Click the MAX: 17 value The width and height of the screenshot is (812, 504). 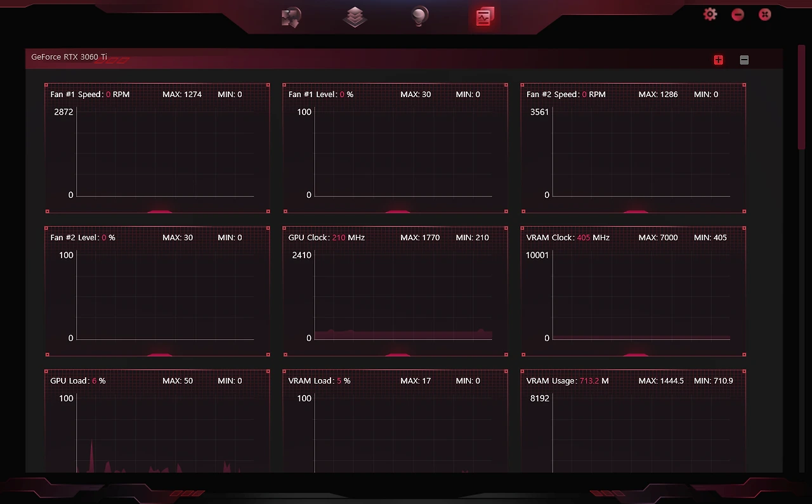click(x=416, y=381)
